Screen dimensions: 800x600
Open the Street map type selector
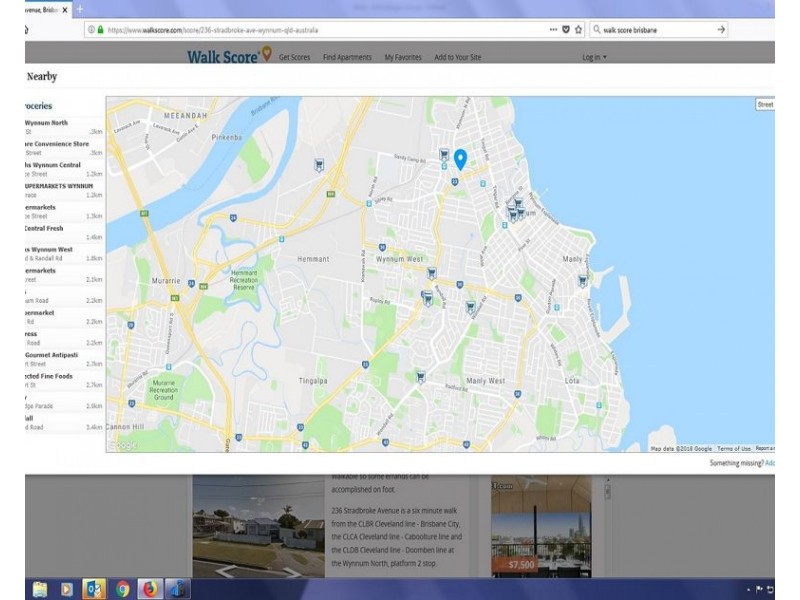[x=764, y=104]
